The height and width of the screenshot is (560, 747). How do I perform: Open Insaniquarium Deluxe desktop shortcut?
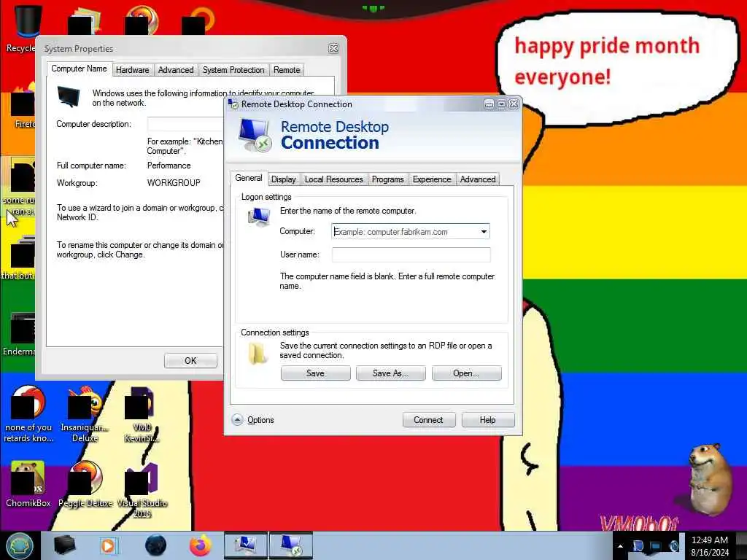(x=85, y=414)
